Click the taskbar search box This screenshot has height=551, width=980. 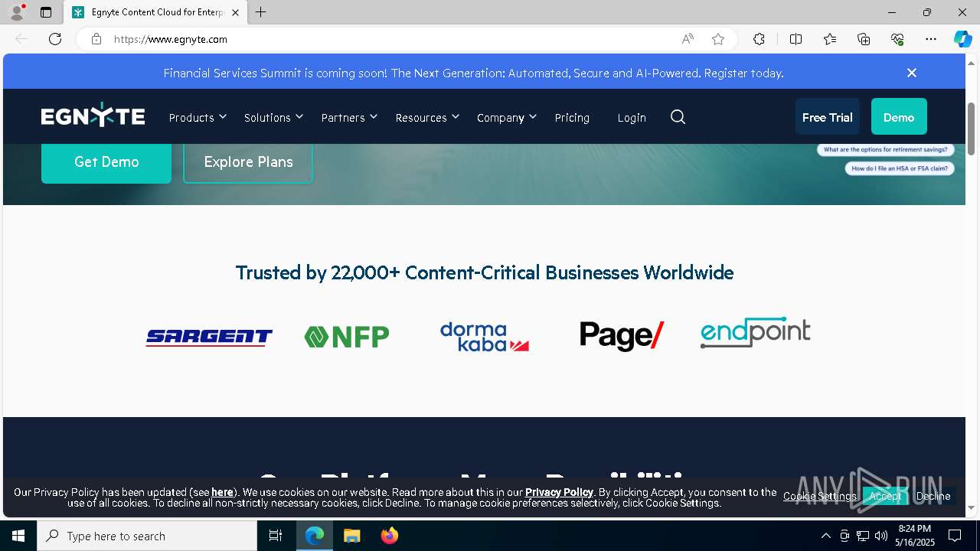pos(147,536)
